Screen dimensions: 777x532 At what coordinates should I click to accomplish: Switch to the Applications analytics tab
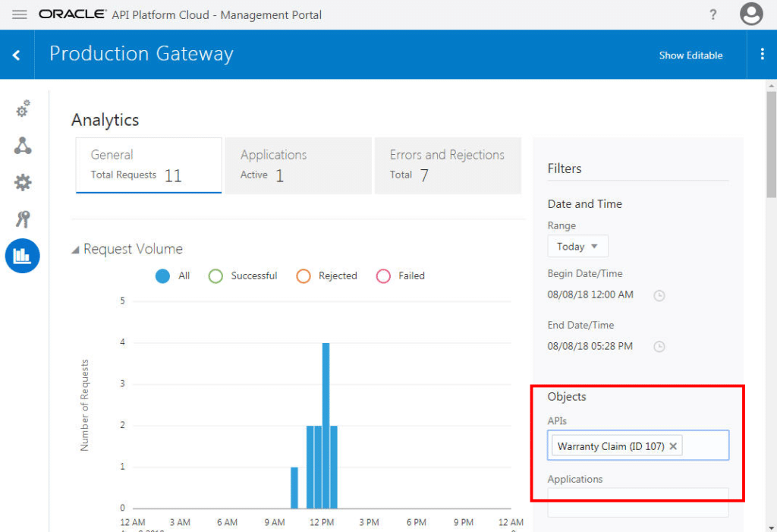(x=297, y=165)
